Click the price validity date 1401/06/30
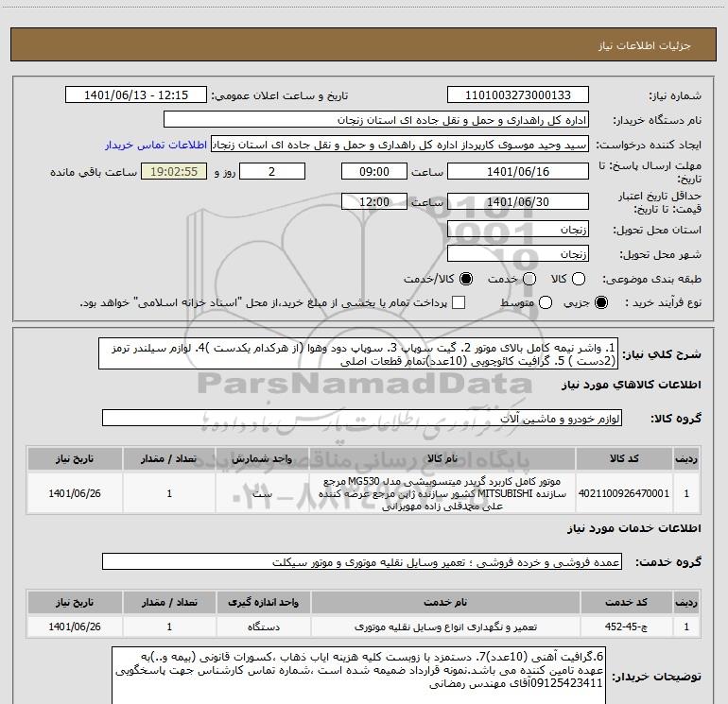Screen dimensions: 728x704 pyautogui.click(x=518, y=201)
